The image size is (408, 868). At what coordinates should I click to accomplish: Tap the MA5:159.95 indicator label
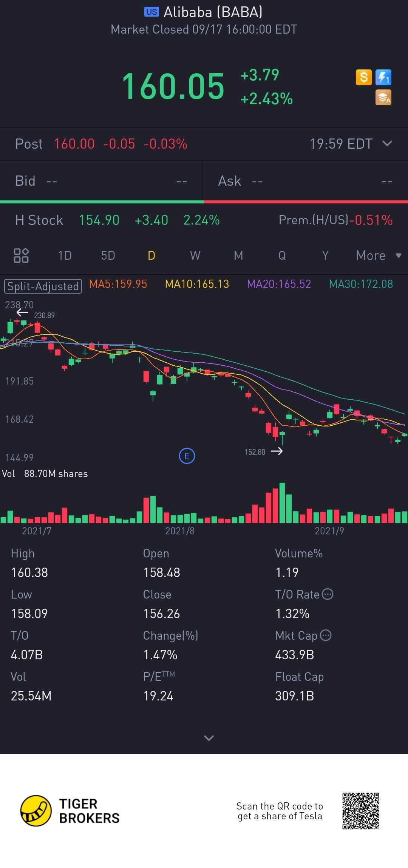pyautogui.click(x=118, y=284)
